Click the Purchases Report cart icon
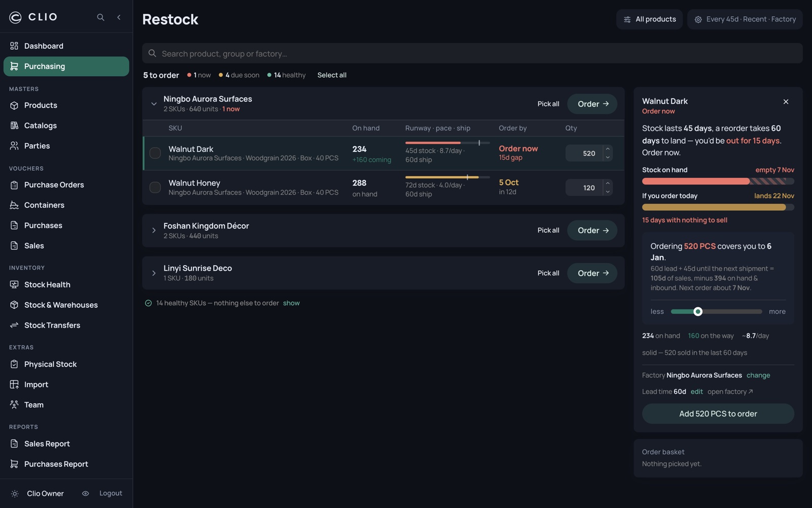The image size is (812, 508). pos(14,464)
